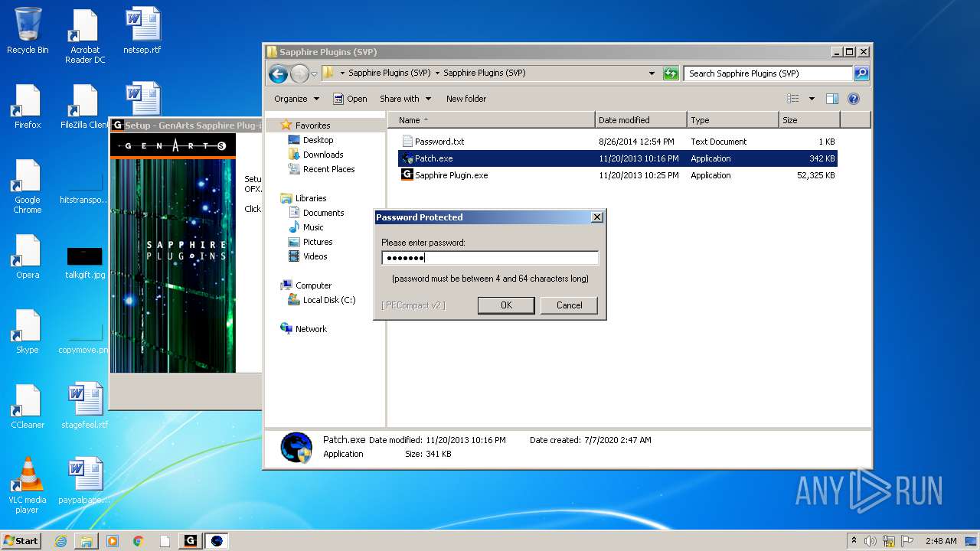The width and height of the screenshot is (980, 551).
Task: Open Explorer help icon
Action: pyautogui.click(x=854, y=99)
